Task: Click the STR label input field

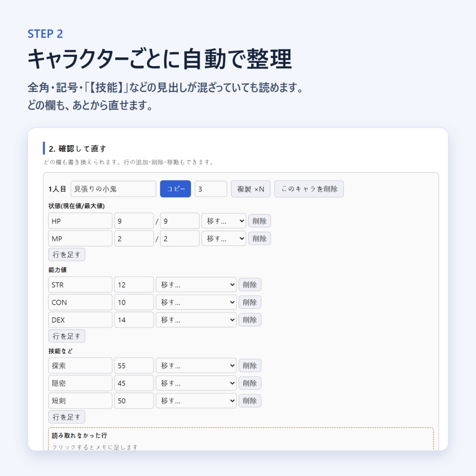Action: click(x=80, y=285)
